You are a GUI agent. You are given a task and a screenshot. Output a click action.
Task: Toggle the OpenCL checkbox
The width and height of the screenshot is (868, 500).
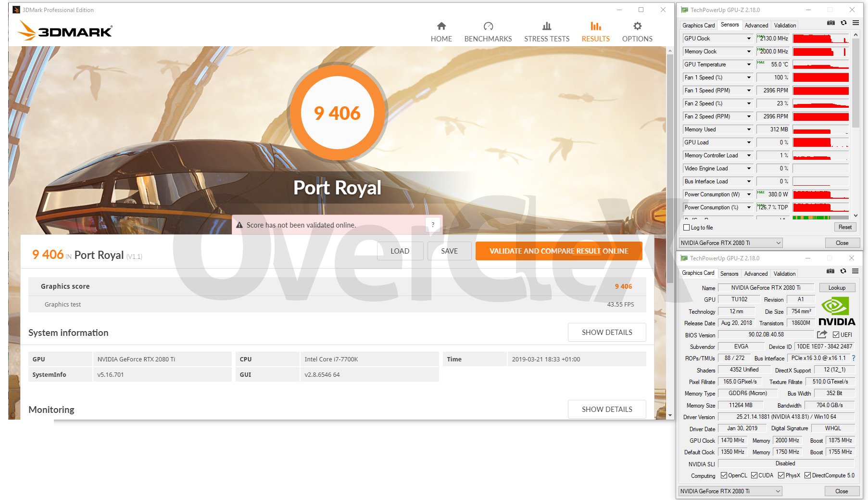point(724,475)
